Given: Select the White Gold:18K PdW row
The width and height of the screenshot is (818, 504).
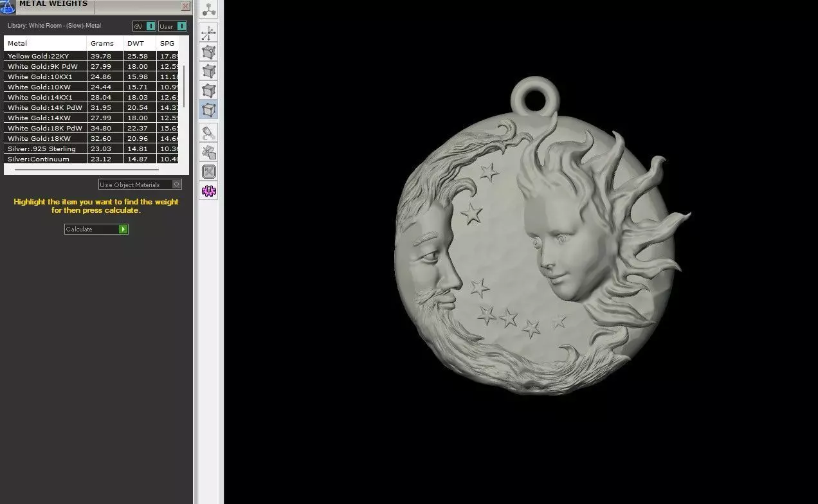Looking at the screenshot, I should pyautogui.click(x=91, y=128).
